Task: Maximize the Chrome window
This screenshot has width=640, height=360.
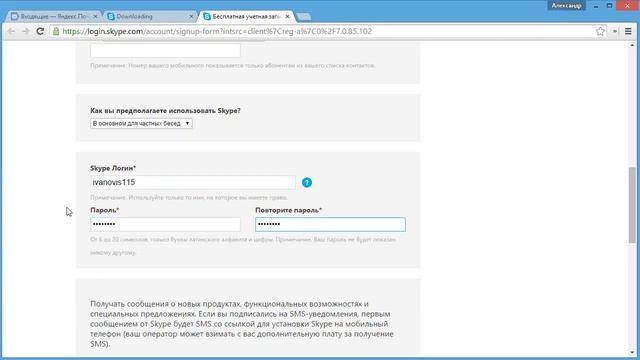Action: pyautogui.click(x=609, y=6)
